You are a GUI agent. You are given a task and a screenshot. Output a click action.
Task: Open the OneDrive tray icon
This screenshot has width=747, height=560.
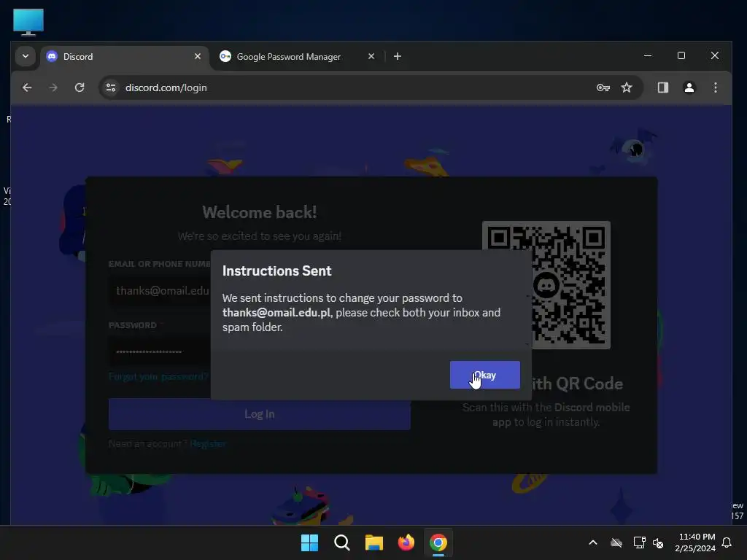click(x=616, y=542)
